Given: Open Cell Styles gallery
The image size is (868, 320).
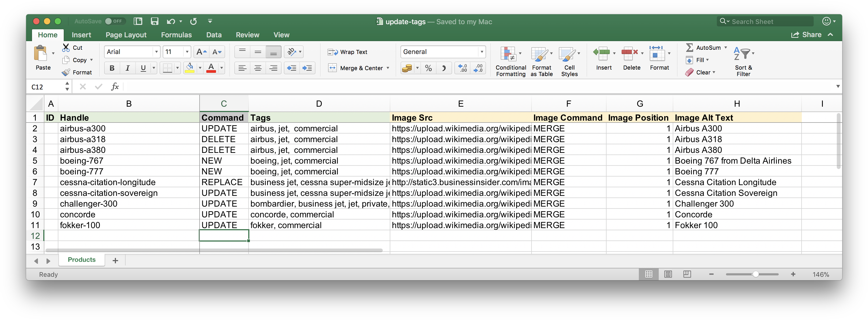Looking at the screenshot, I should click(x=569, y=62).
